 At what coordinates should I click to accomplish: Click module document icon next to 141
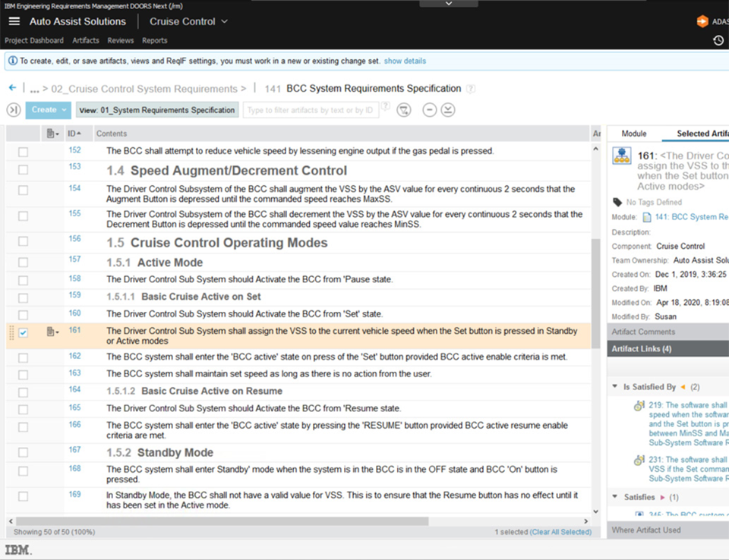pos(647,217)
